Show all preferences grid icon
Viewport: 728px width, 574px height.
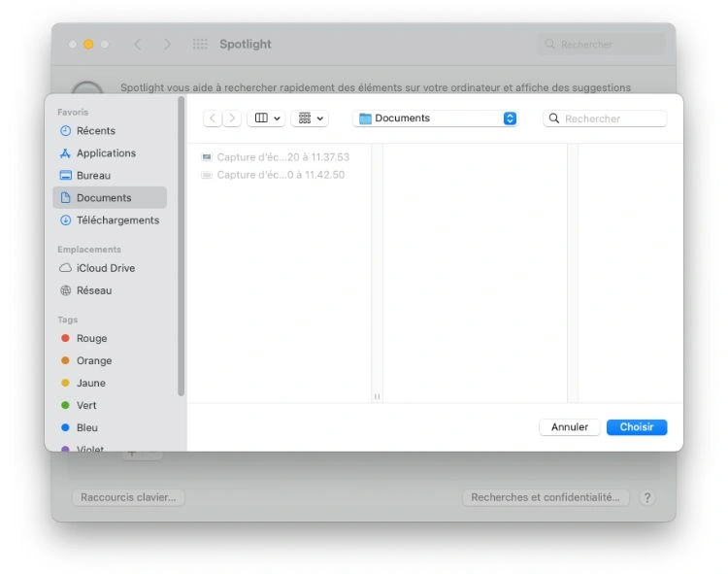pyautogui.click(x=200, y=44)
